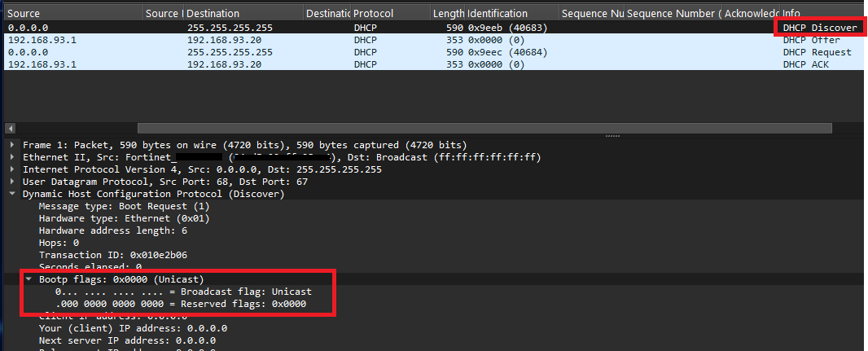Sort packets by the Destination column header

tap(244, 13)
